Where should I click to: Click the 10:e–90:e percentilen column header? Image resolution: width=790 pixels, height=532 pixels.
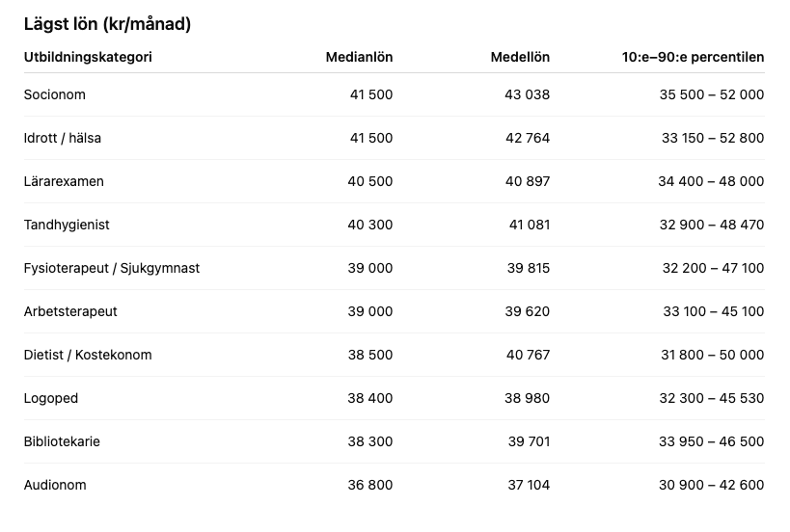point(693,57)
